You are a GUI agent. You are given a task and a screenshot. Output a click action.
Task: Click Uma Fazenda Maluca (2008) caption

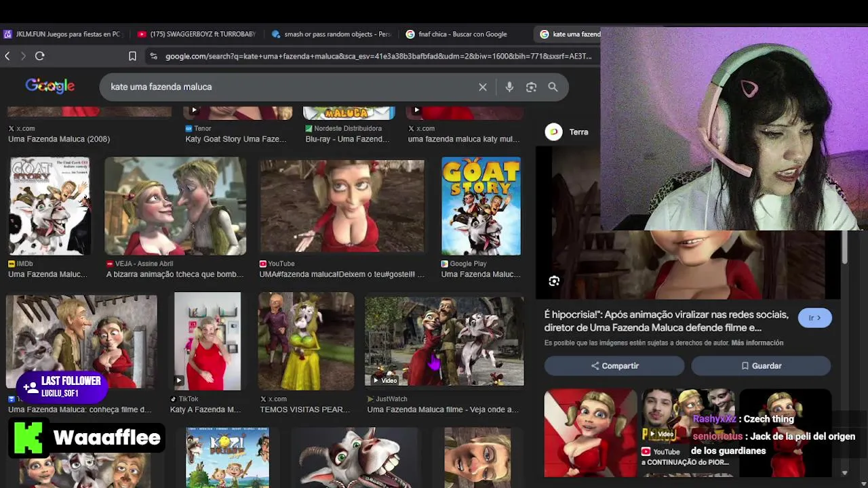(59, 139)
